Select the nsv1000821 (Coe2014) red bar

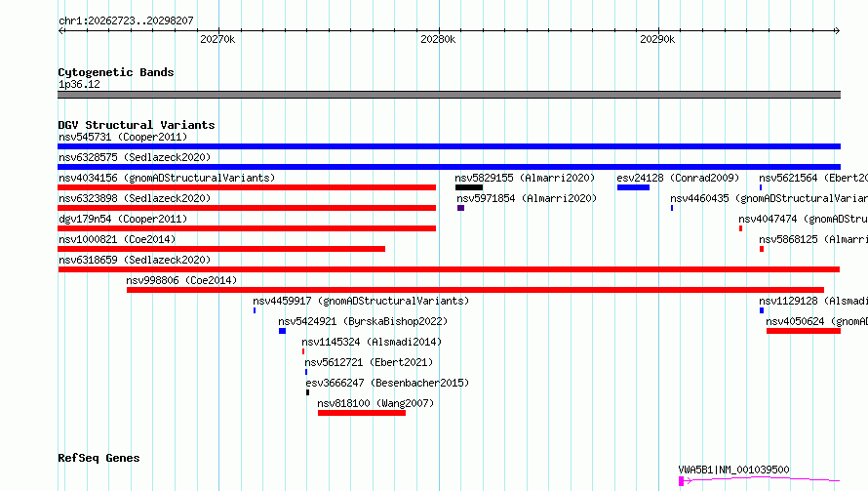(221, 249)
